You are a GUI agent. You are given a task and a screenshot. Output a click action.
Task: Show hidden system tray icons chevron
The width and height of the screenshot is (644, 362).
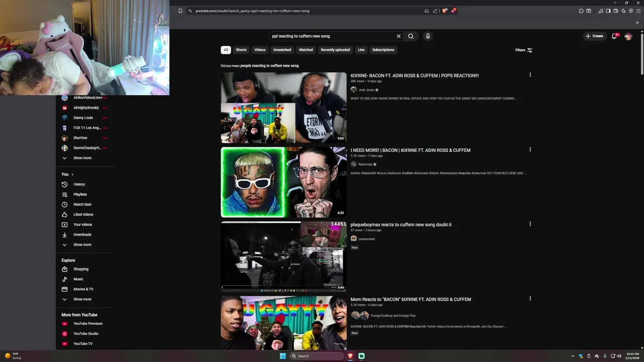coord(573,356)
